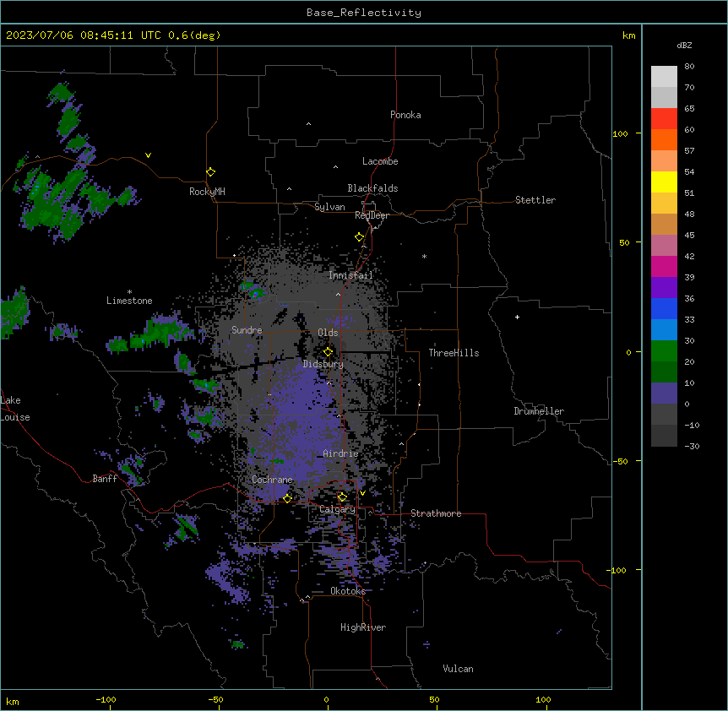The image size is (728, 711).
Task: Click the violet 10 dBZ legend swatch
Action: 664,393
